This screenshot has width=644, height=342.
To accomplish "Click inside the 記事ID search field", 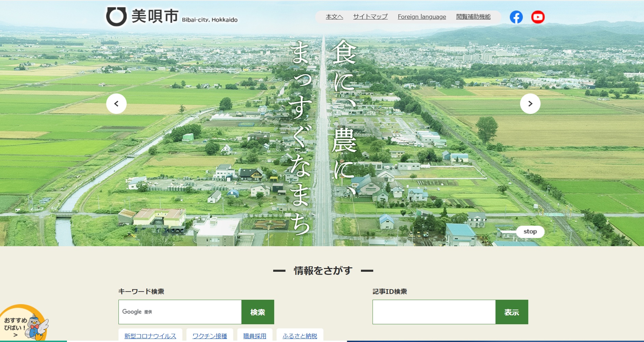I will [434, 311].
